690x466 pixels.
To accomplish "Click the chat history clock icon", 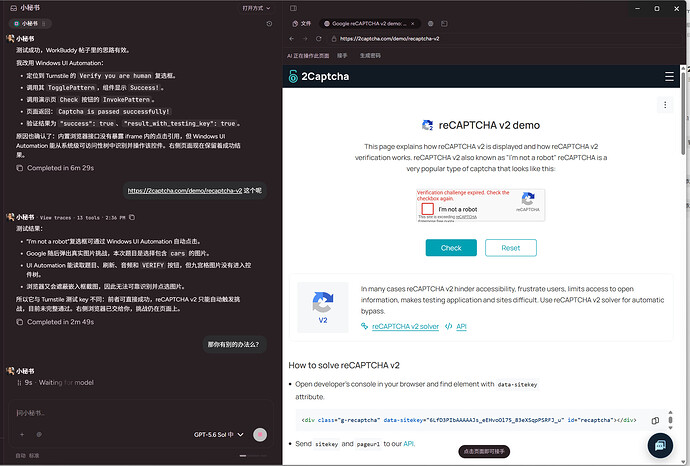I will coord(269,24).
